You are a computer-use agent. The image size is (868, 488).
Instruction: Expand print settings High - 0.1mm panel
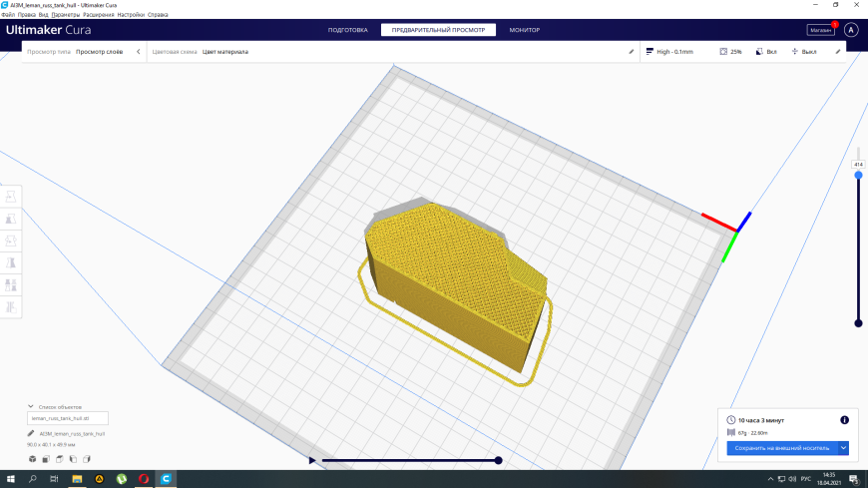743,52
